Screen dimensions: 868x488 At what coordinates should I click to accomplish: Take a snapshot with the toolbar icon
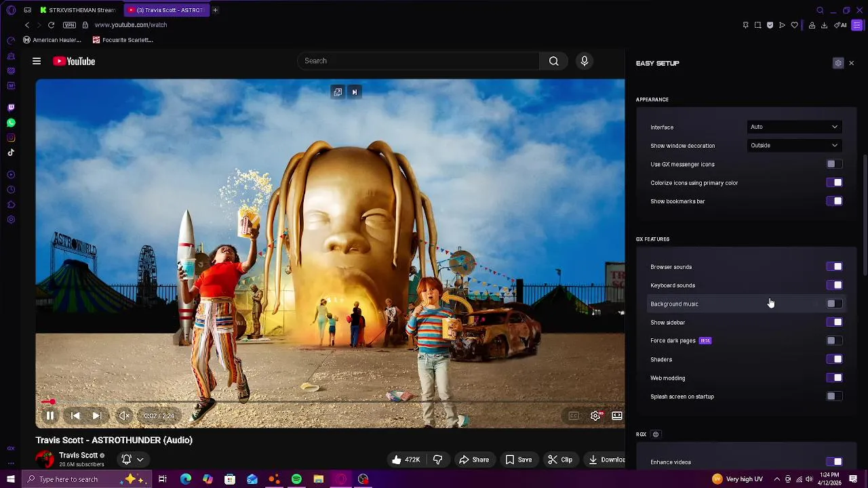click(x=757, y=25)
